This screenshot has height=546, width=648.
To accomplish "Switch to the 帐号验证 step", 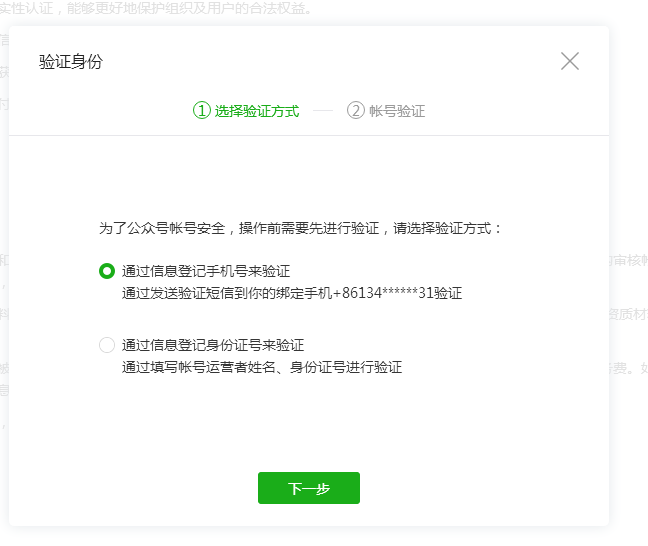I will click(x=397, y=111).
